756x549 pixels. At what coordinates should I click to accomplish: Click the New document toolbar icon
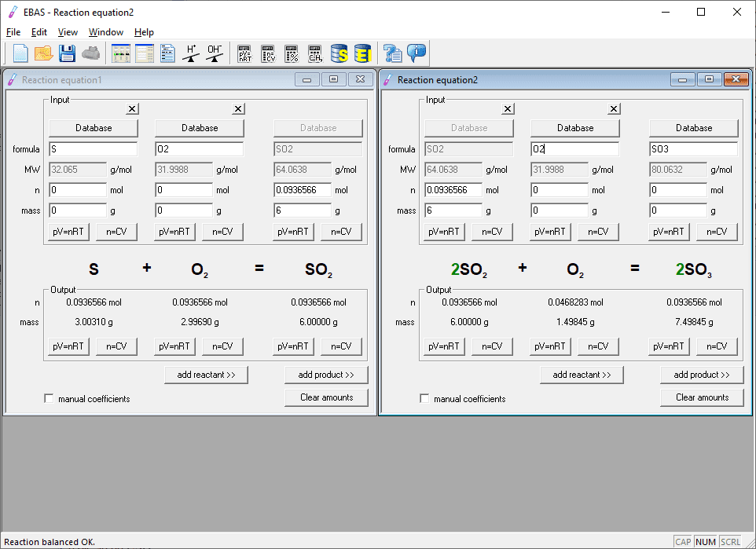tap(20, 53)
